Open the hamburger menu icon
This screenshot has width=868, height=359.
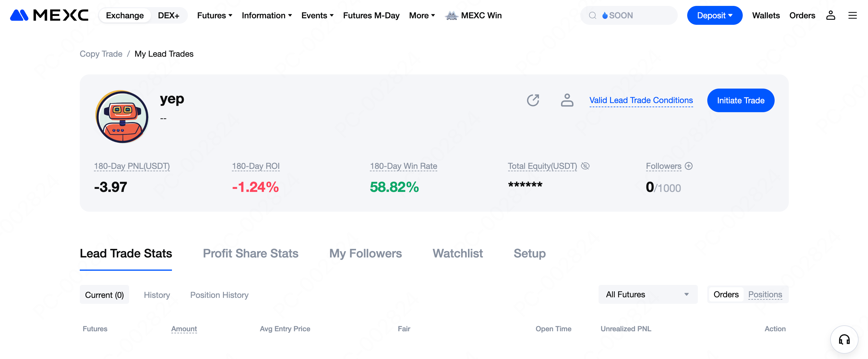(x=852, y=15)
